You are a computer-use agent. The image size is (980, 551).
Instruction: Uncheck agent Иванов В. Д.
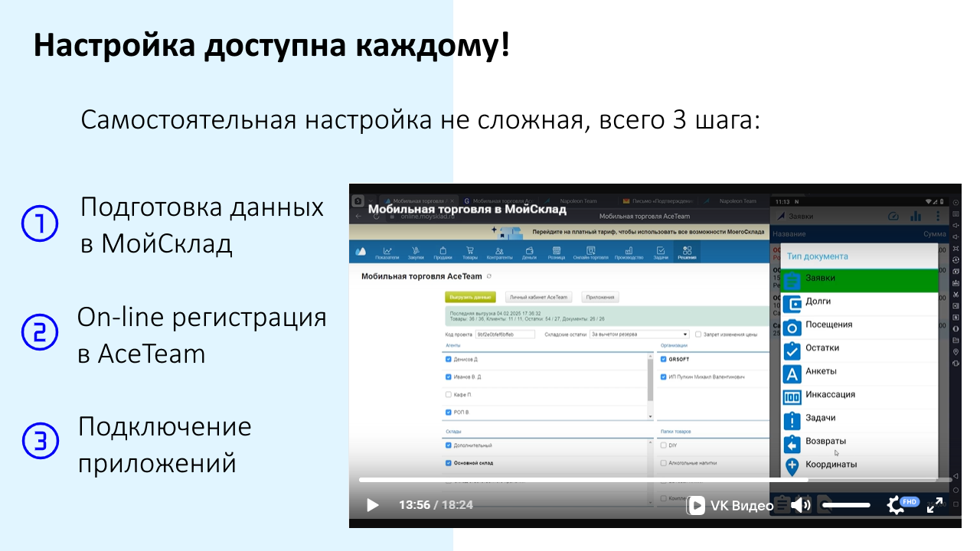pos(449,377)
